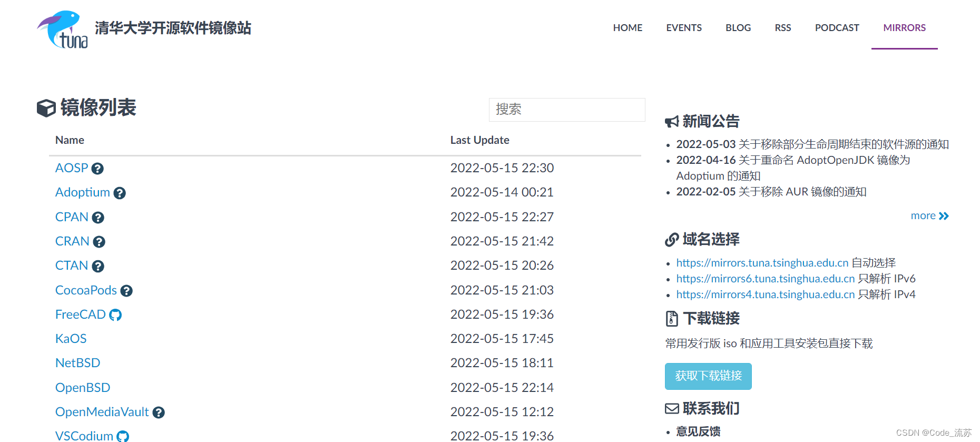
Task: Click the 2022-05-15 12:12 timestamp for OpenMediaVault
Action: pos(502,412)
